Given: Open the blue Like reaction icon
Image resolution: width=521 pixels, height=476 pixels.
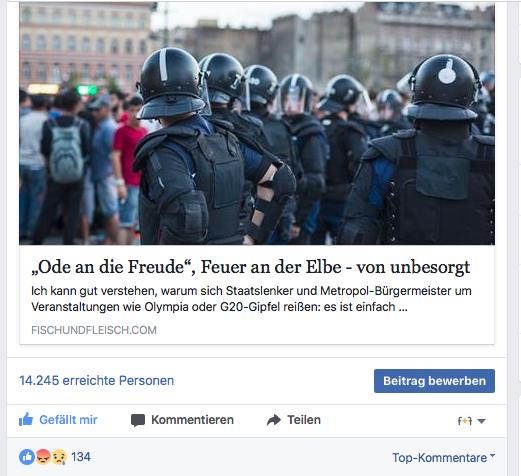Looking at the screenshot, I should point(27,457).
